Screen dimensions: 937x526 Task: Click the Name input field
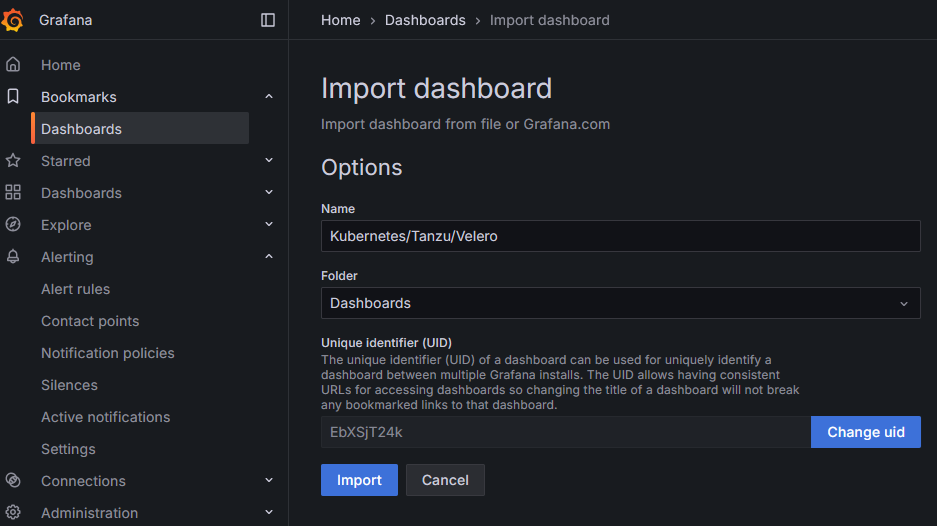pyautogui.click(x=620, y=236)
